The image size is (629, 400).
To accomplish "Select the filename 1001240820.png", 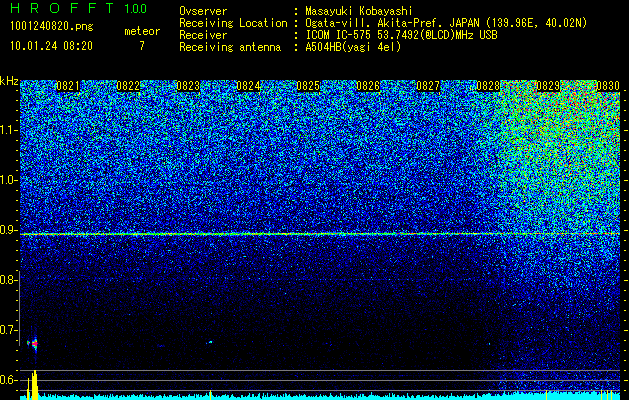I will coord(52,27).
